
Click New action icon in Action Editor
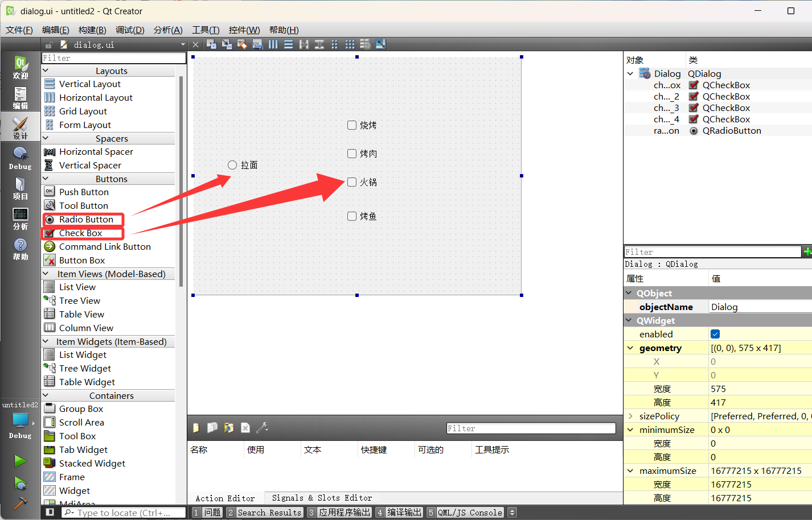tap(196, 428)
